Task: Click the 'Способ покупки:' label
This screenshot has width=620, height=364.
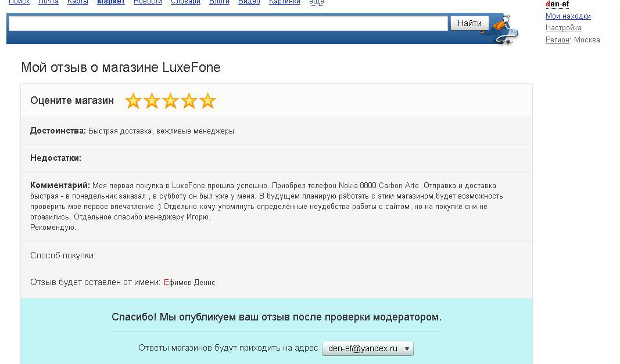Action: point(63,255)
